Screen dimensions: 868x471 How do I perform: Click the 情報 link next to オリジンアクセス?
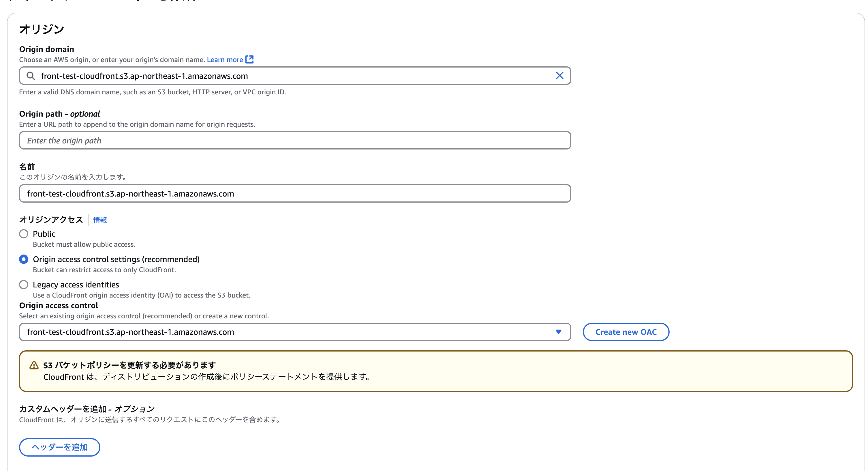point(99,220)
